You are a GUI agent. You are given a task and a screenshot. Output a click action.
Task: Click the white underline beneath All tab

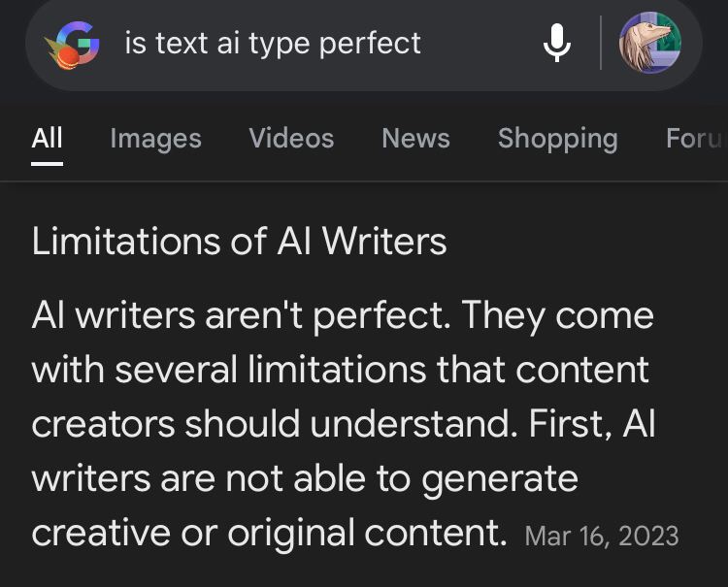click(47, 163)
